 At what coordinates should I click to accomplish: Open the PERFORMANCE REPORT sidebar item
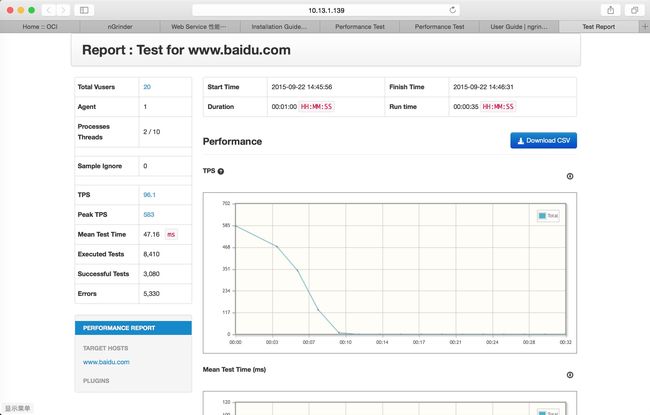pos(133,328)
